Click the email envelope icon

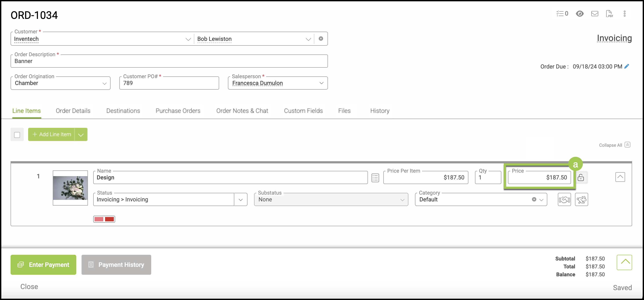point(595,13)
